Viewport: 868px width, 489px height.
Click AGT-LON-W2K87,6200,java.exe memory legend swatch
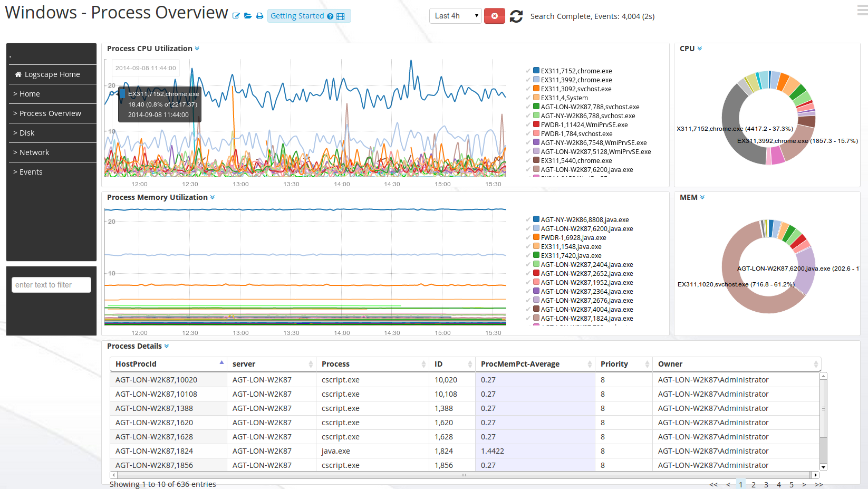(536, 228)
